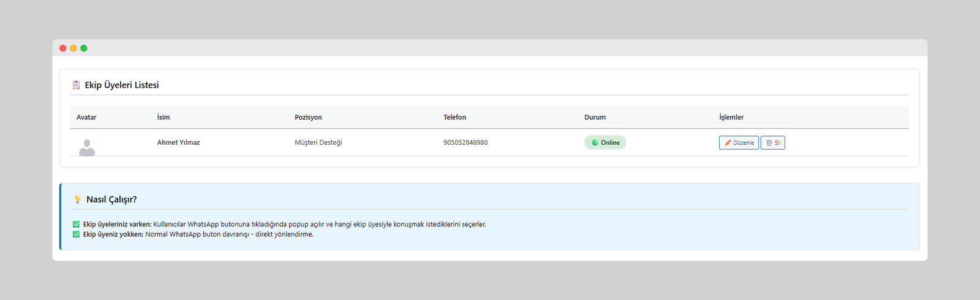Click the Sil delete button
The width and height of the screenshot is (980, 300).
click(773, 143)
